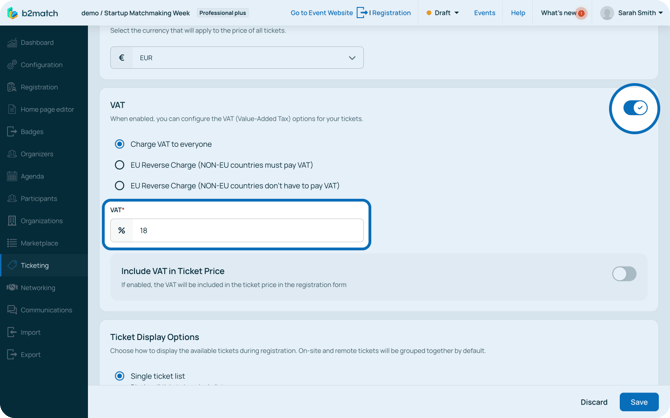
Task: Click the Marketplace icon in sidebar
Action: tap(12, 243)
